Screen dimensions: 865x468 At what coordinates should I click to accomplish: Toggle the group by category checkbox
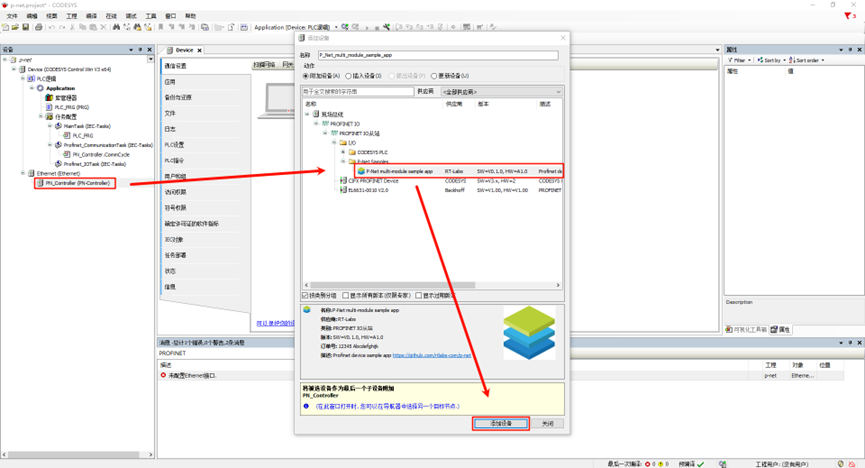pos(306,296)
